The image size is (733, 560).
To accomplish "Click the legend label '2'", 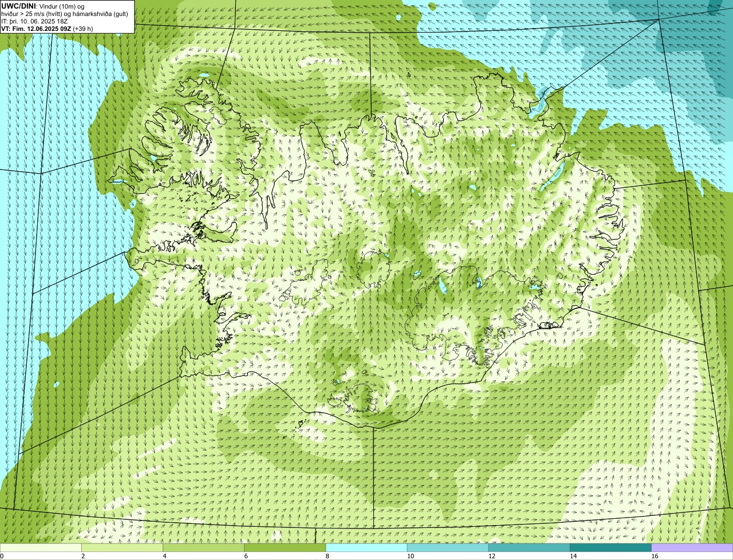I will (83, 556).
